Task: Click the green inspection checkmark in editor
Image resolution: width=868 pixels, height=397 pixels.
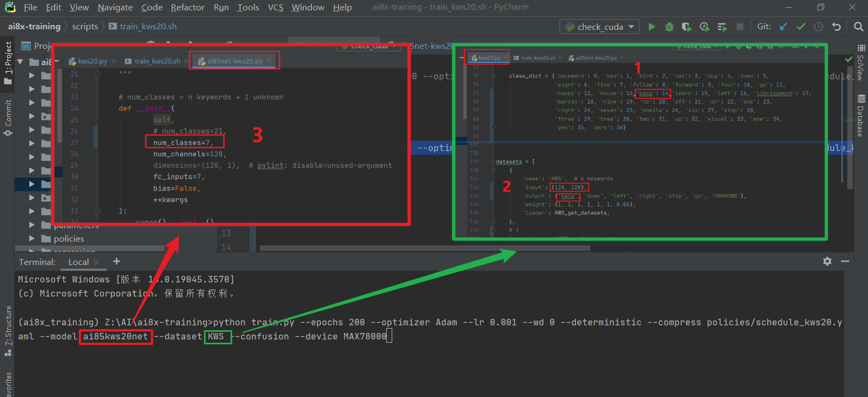Action: click(x=848, y=59)
